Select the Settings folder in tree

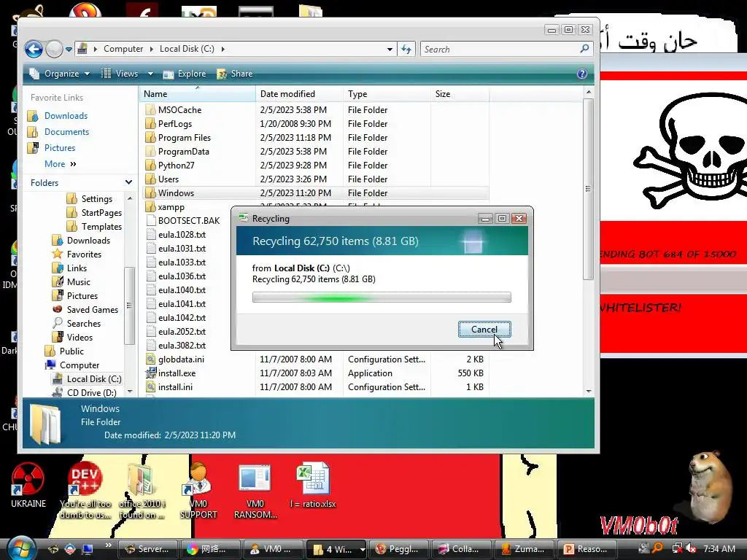click(x=97, y=198)
